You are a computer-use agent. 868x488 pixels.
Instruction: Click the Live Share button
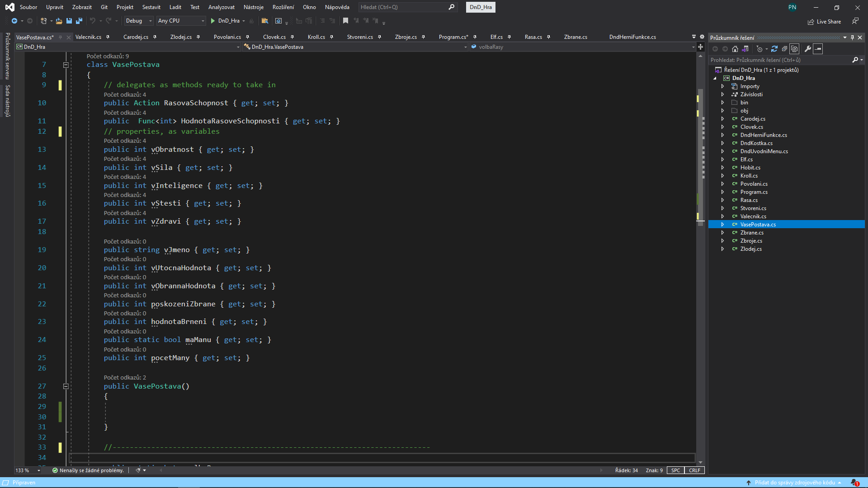pyautogui.click(x=824, y=21)
